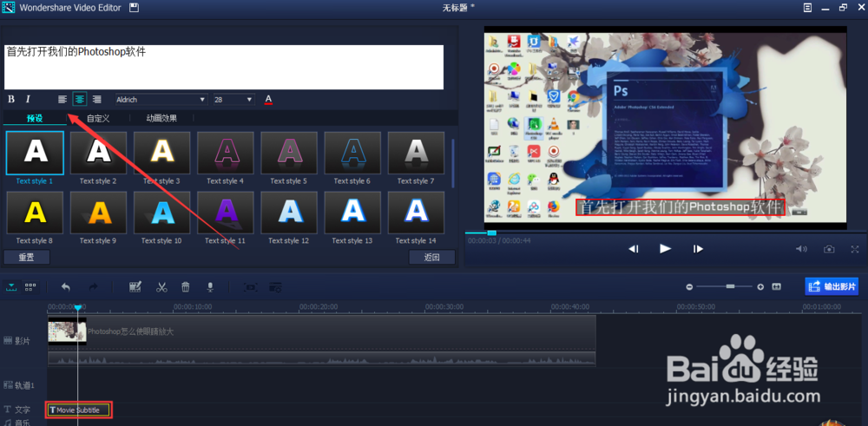
Task: Step forward one frame in preview
Action: [x=698, y=249]
